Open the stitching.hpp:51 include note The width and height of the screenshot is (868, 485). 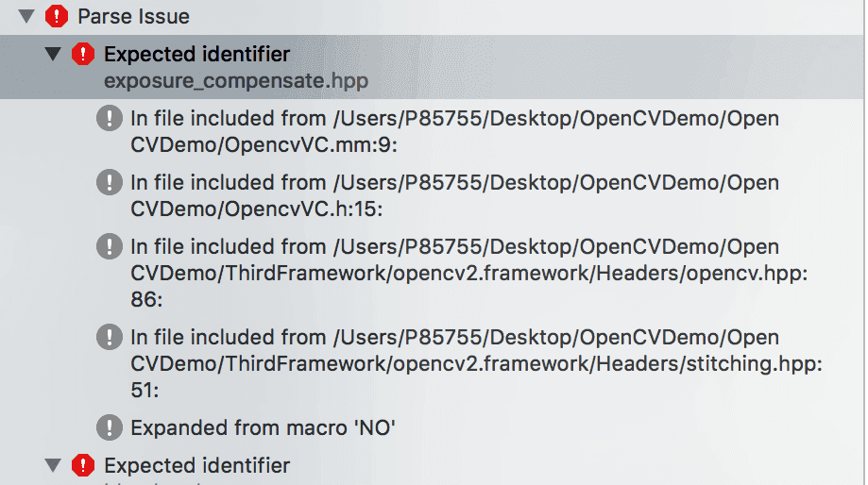453,363
